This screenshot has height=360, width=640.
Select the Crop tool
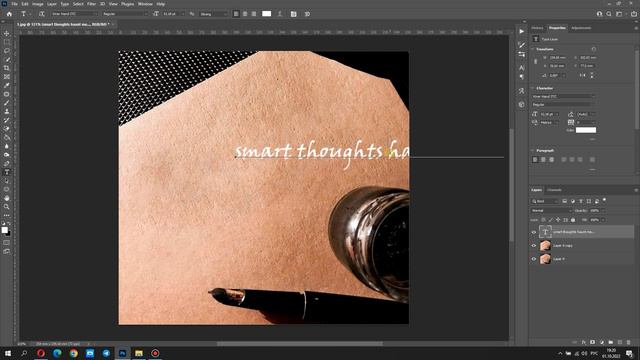tap(7, 68)
